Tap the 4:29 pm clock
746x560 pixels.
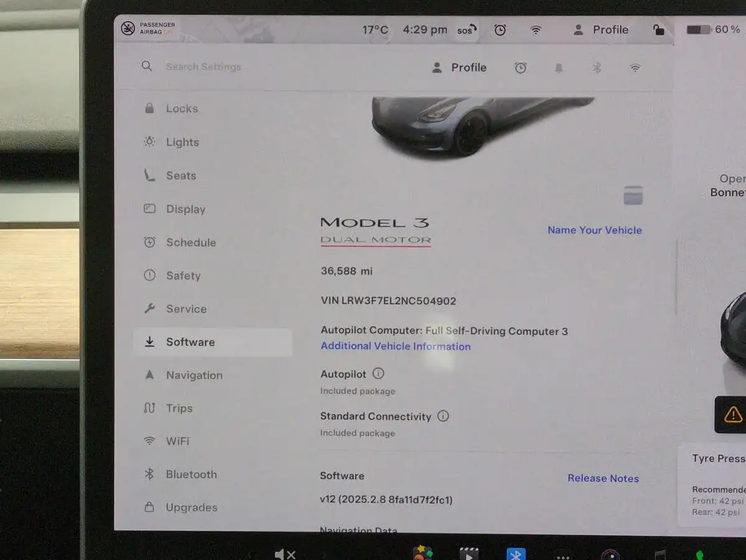(x=425, y=29)
